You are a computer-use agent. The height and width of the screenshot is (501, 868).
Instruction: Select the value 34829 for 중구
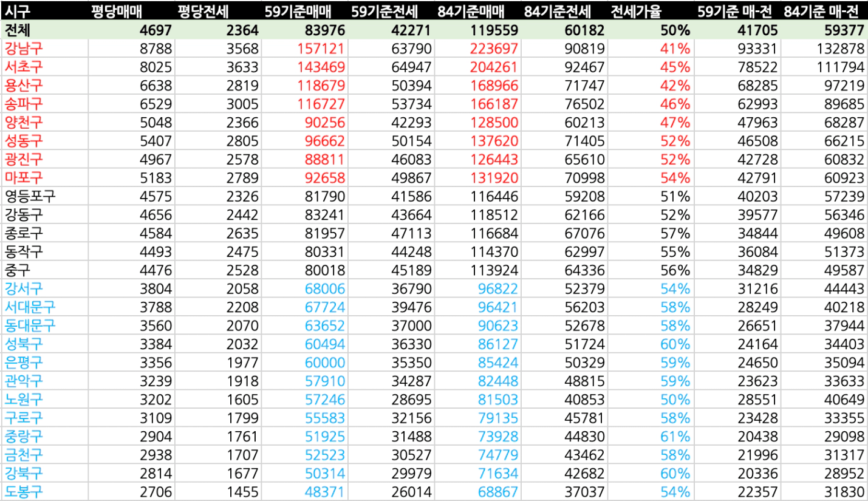tap(756, 270)
